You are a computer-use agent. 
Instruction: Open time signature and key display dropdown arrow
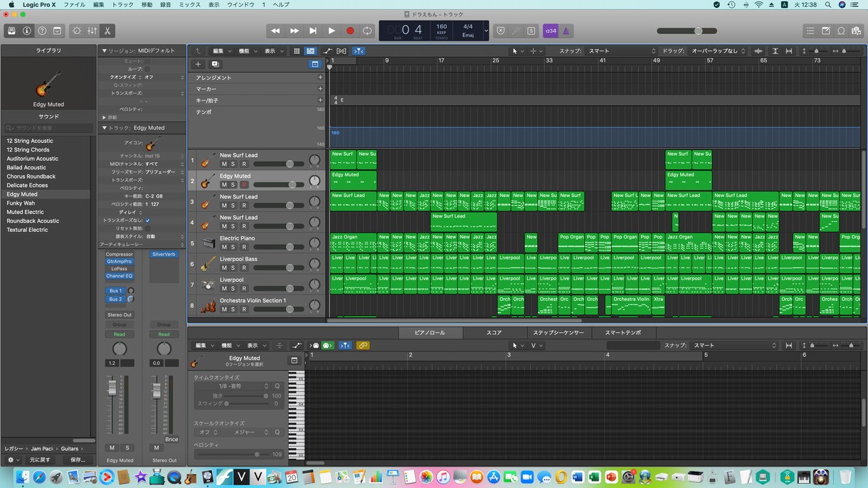tap(486, 31)
